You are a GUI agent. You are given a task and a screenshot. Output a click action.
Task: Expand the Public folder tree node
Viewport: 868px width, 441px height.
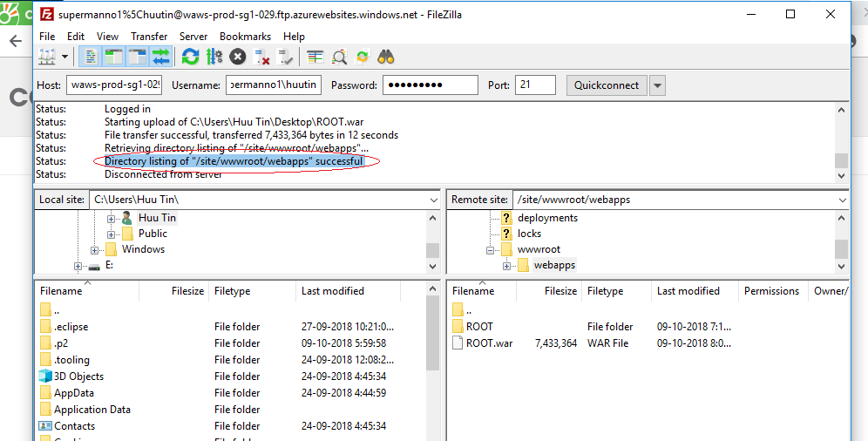(111, 234)
